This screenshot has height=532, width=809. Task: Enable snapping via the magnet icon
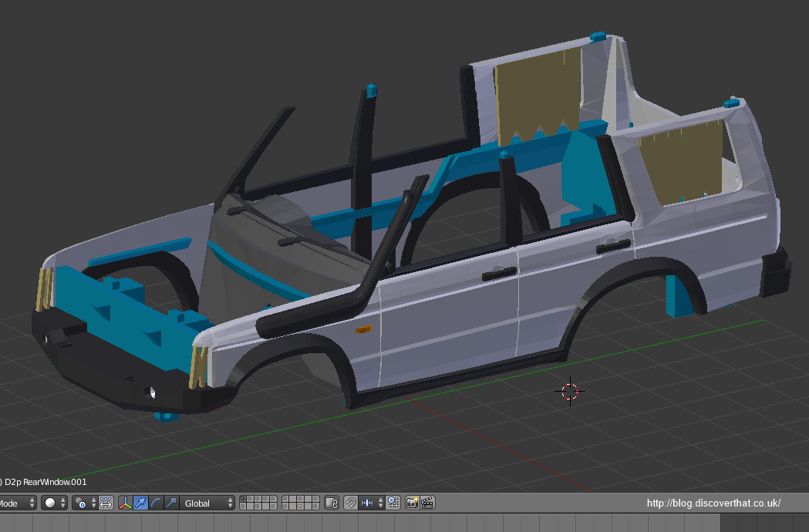[x=349, y=503]
